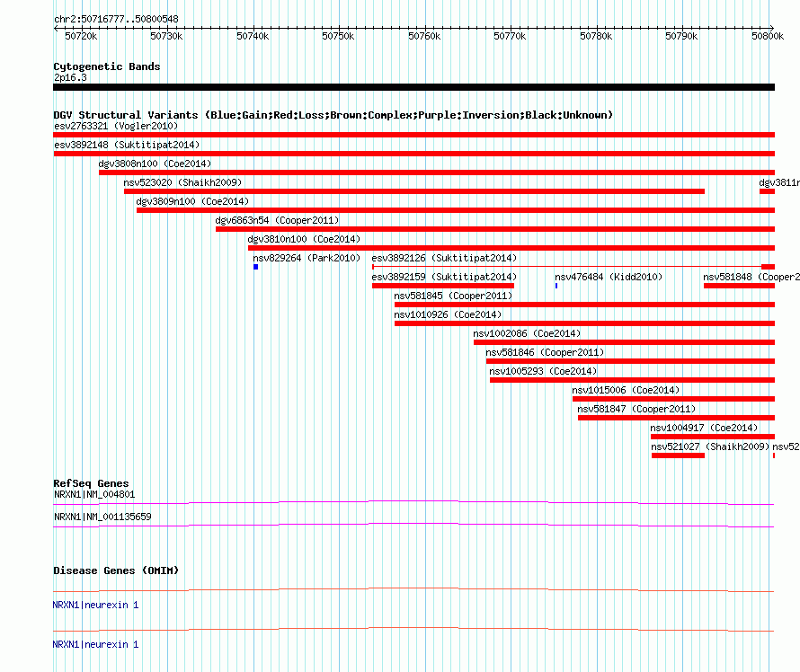This screenshot has width=800, height=672.
Task: Click the DGV Structural Variants track heading
Action: click(x=333, y=115)
